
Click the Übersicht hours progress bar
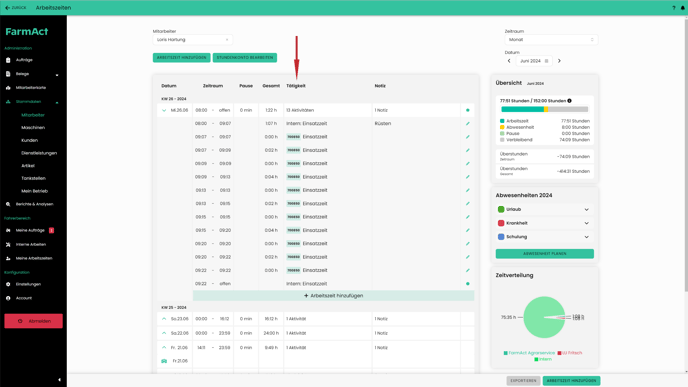pos(545,109)
